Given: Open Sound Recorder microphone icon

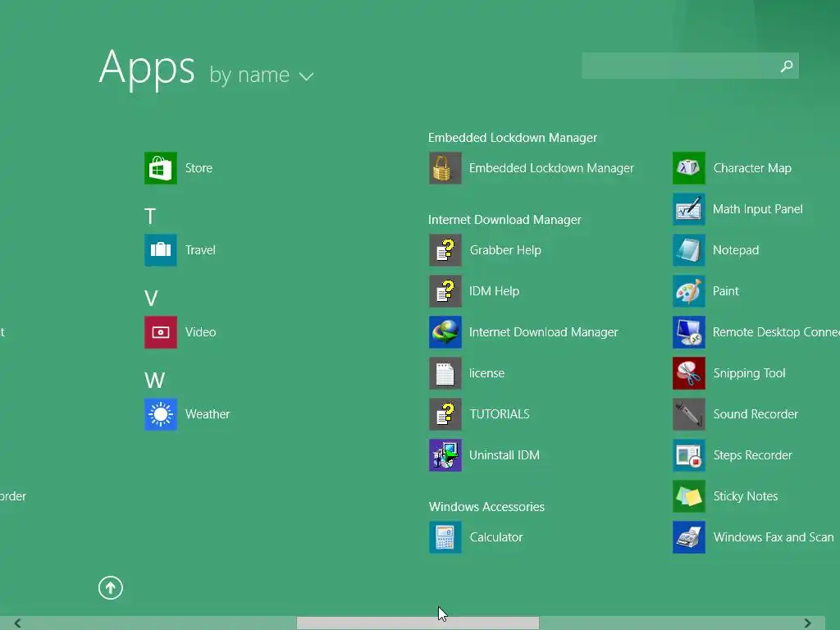Looking at the screenshot, I should click(689, 414).
